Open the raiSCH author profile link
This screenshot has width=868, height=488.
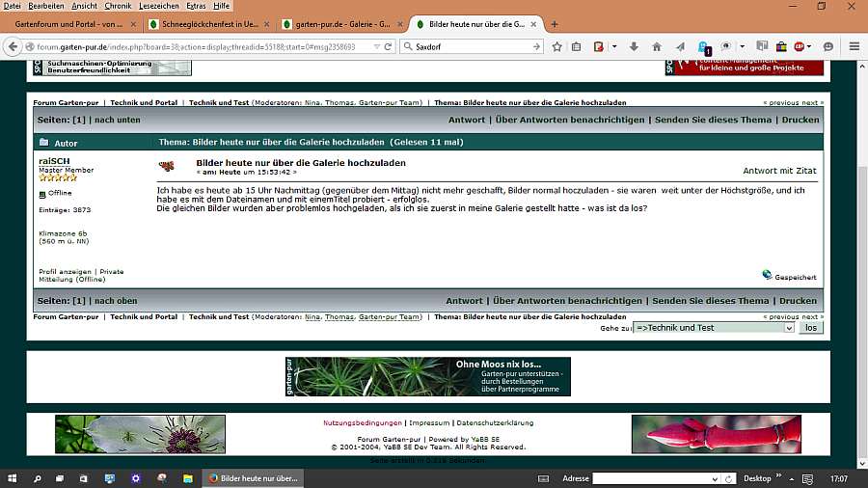pos(54,160)
